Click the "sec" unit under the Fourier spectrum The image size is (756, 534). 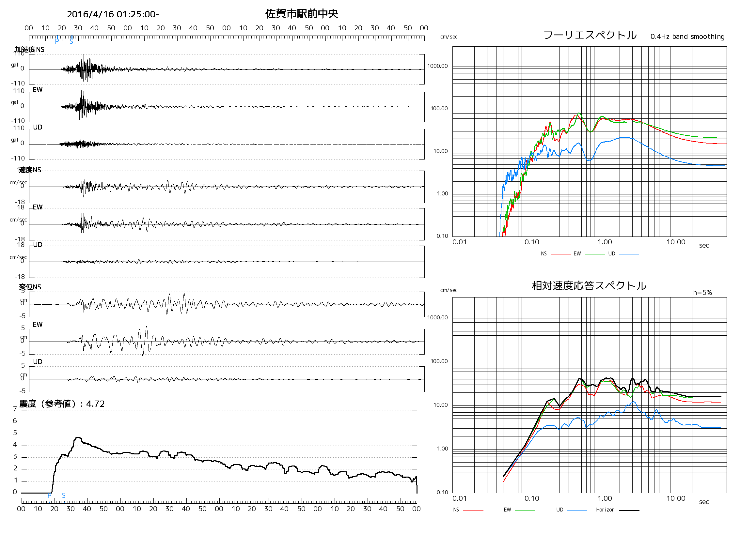704,245
